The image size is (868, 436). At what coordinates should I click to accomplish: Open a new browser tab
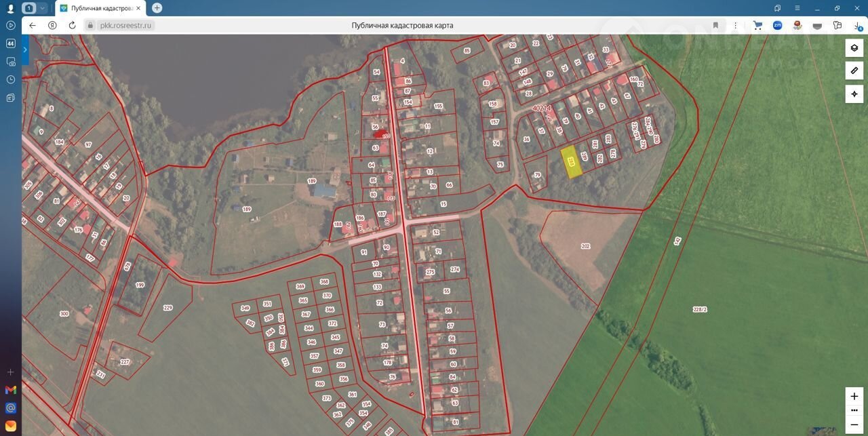[157, 8]
